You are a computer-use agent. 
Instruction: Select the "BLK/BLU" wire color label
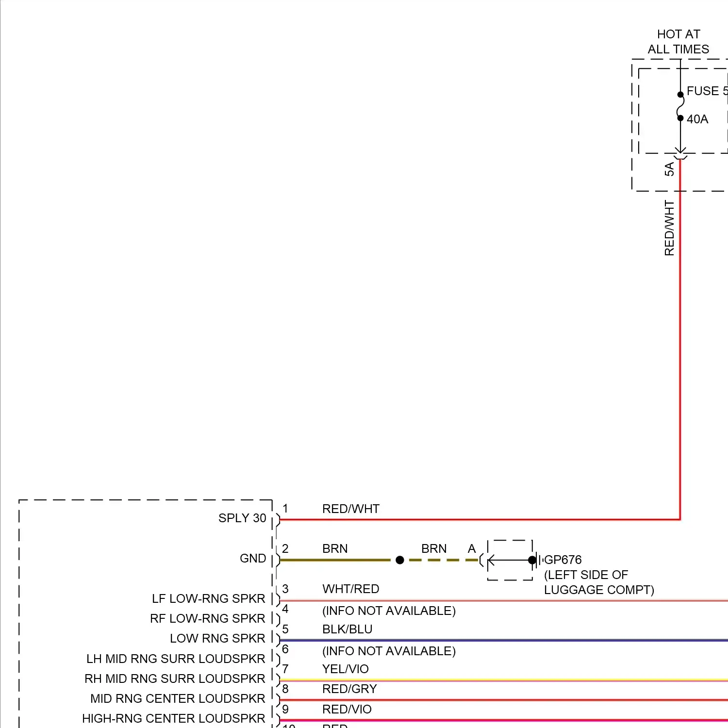pyautogui.click(x=347, y=629)
